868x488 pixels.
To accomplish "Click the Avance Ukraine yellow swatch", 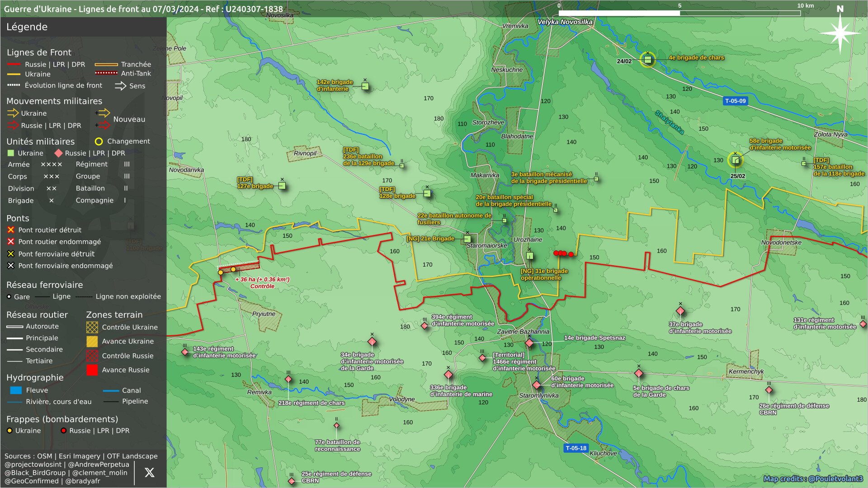I will [92, 341].
